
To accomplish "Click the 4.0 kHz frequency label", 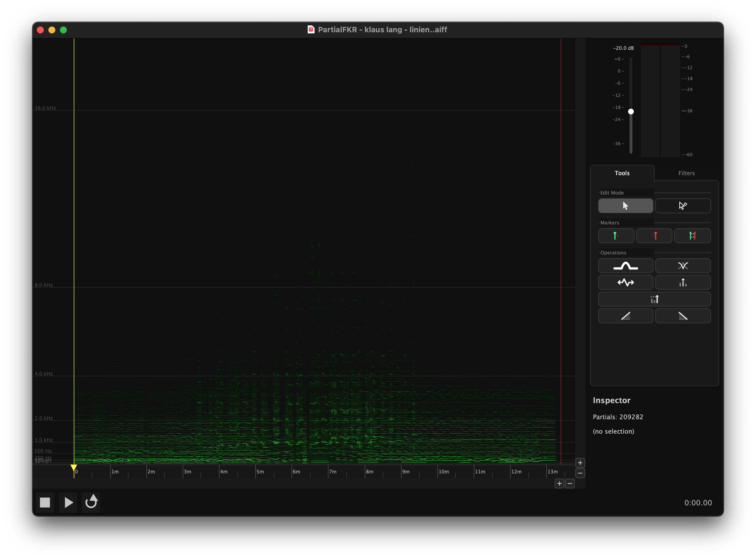I will (44, 373).
